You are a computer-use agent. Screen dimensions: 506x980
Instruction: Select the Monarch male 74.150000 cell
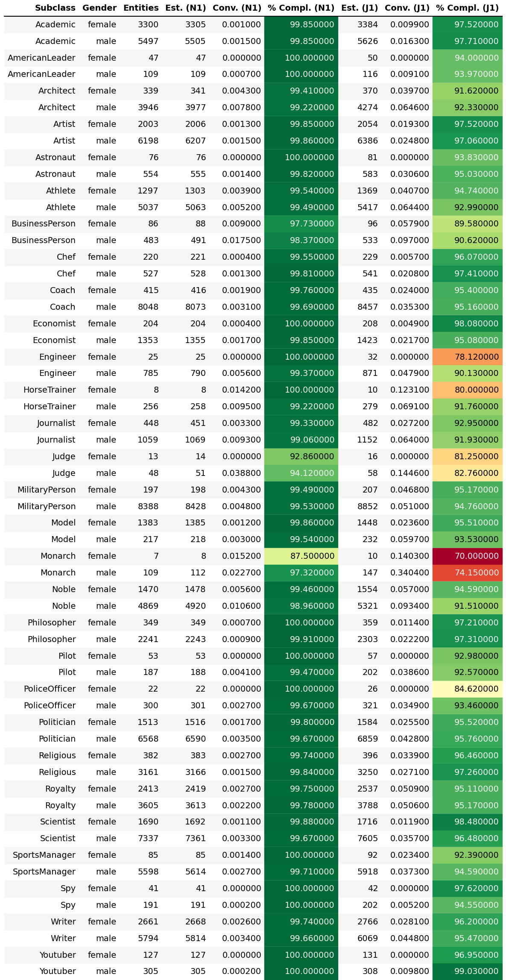(x=468, y=572)
